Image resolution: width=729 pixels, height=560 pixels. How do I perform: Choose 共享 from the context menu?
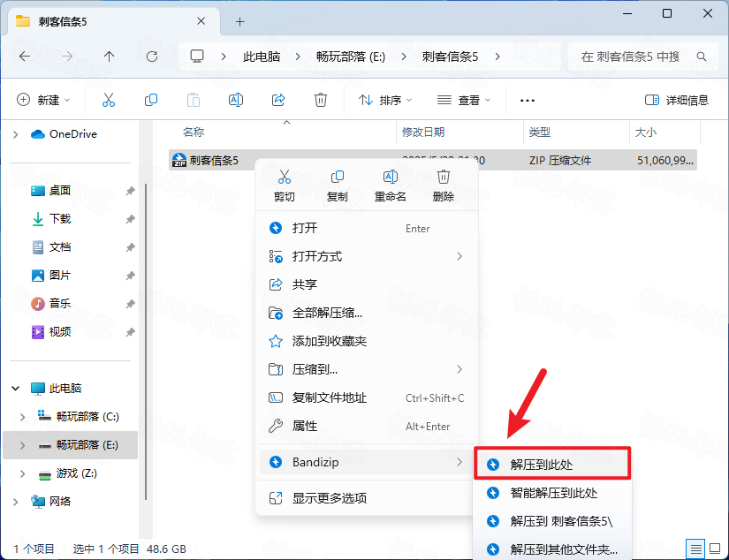(367, 284)
